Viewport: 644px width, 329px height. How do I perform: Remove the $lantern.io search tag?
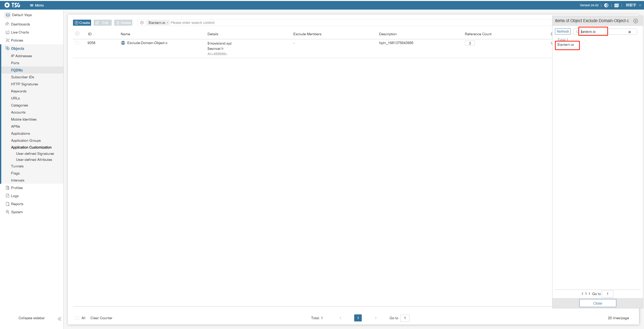[x=168, y=23]
